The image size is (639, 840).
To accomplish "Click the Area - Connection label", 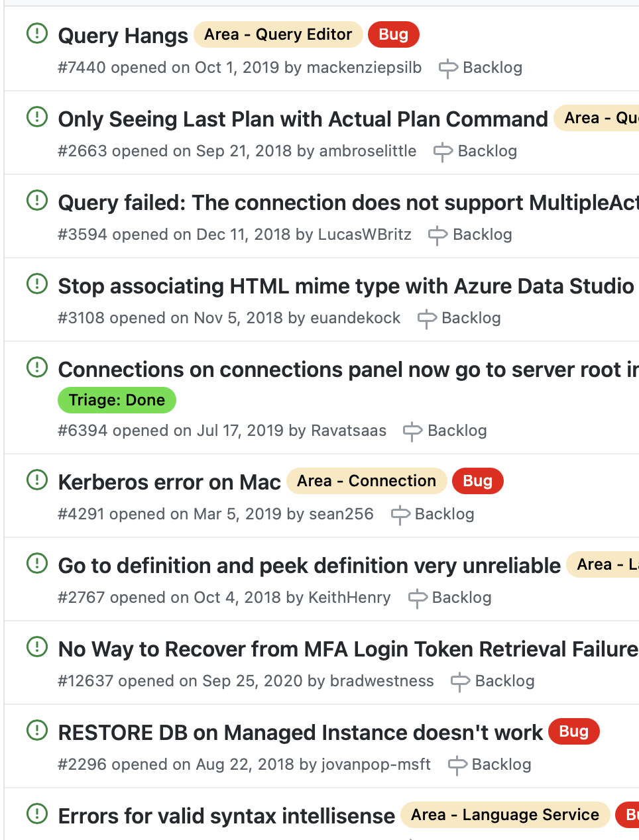I will tap(367, 481).
